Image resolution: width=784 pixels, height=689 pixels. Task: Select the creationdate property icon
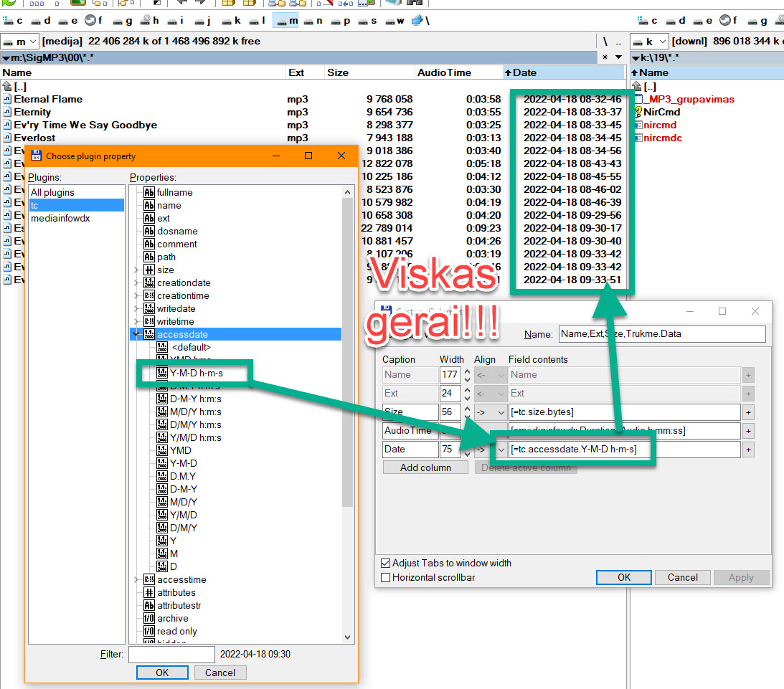[149, 283]
